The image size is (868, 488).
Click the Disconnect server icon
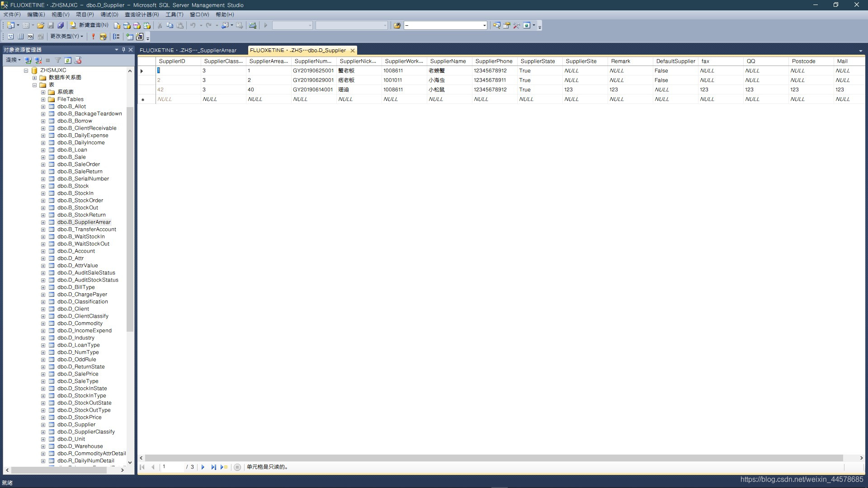[38, 60]
